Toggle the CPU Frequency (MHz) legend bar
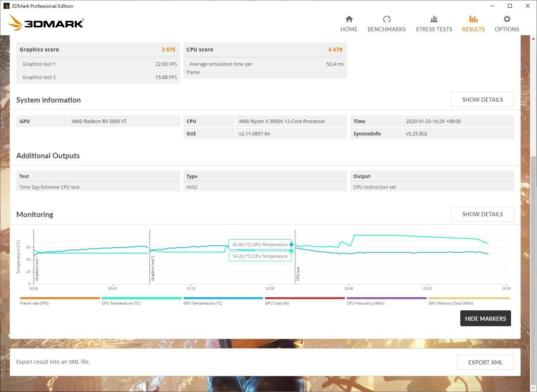537x392 pixels. [387, 298]
